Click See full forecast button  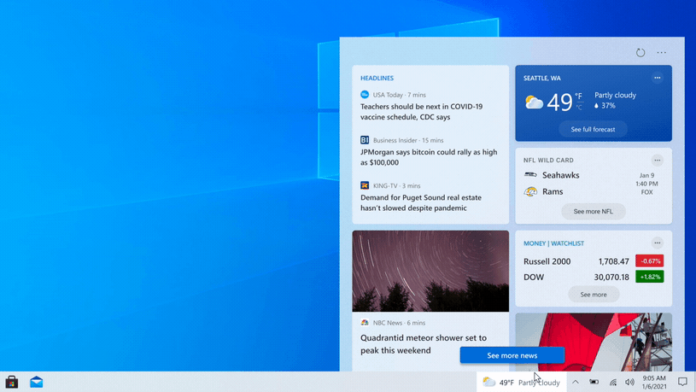(x=593, y=129)
